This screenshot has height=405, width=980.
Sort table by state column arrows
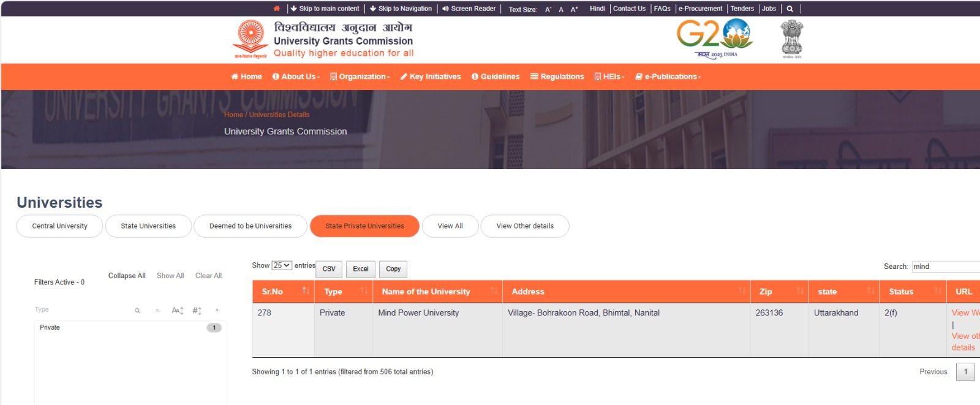pyautogui.click(x=871, y=290)
